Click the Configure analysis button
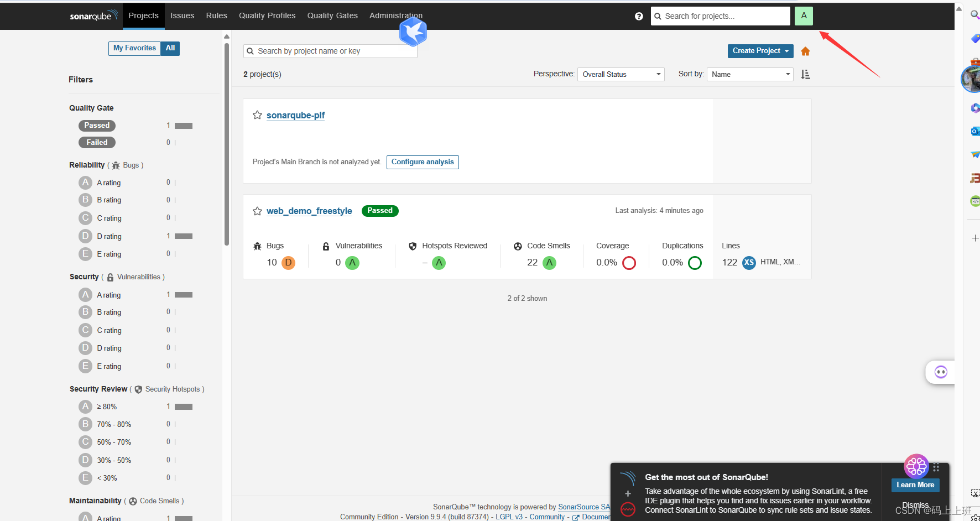This screenshot has height=521, width=980. point(423,162)
